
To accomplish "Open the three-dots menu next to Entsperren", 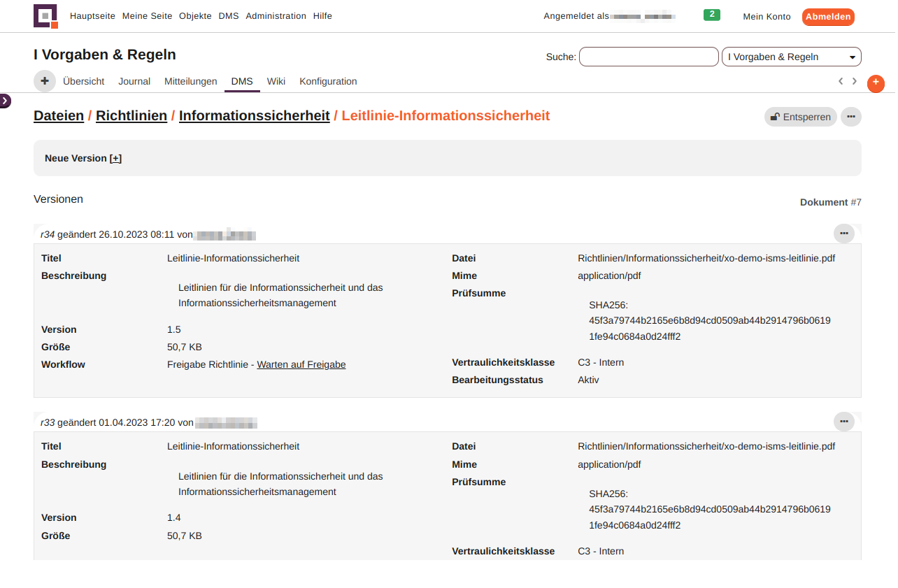I will tap(850, 117).
